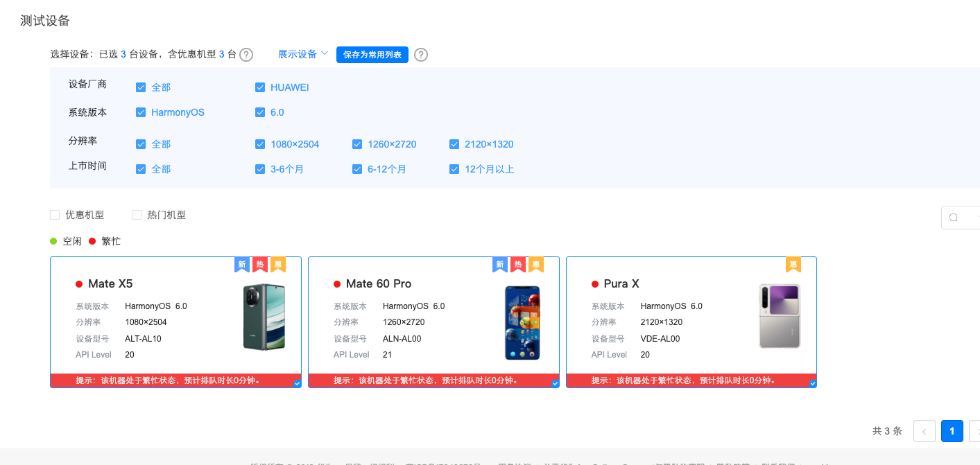Deselect Mate X5 card corner checkmark
Image resolution: width=980 pixels, height=465 pixels.
point(297,383)
